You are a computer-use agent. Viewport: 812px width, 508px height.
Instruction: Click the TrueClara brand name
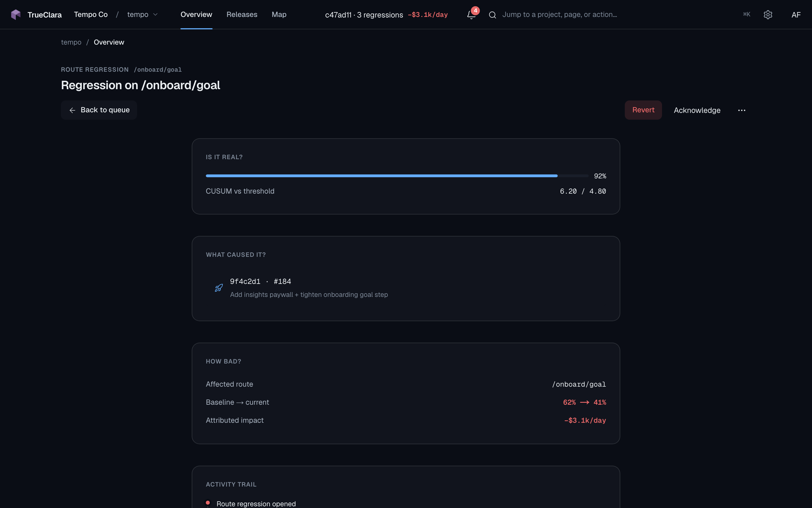tap(45, 15)
